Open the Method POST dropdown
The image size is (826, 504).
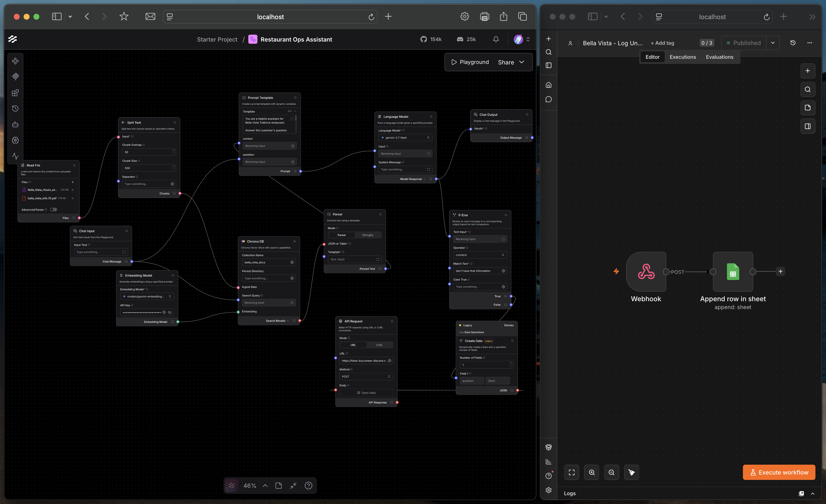(366, 377)
